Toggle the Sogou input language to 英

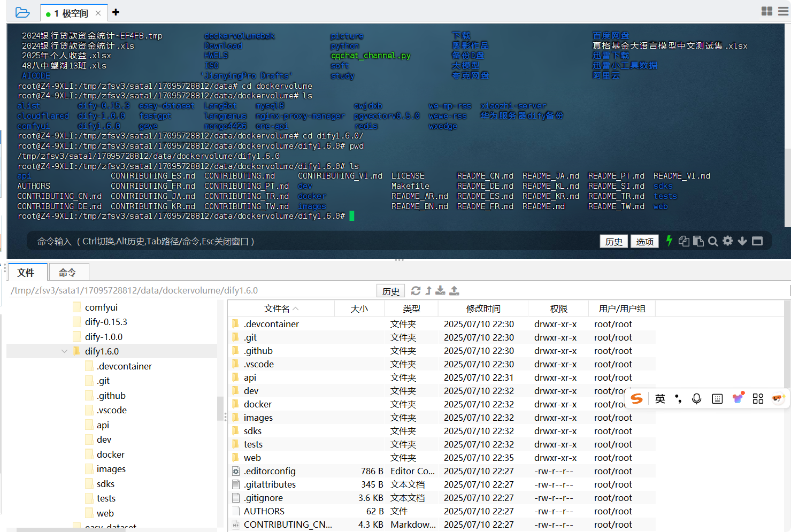click(660, 398)
